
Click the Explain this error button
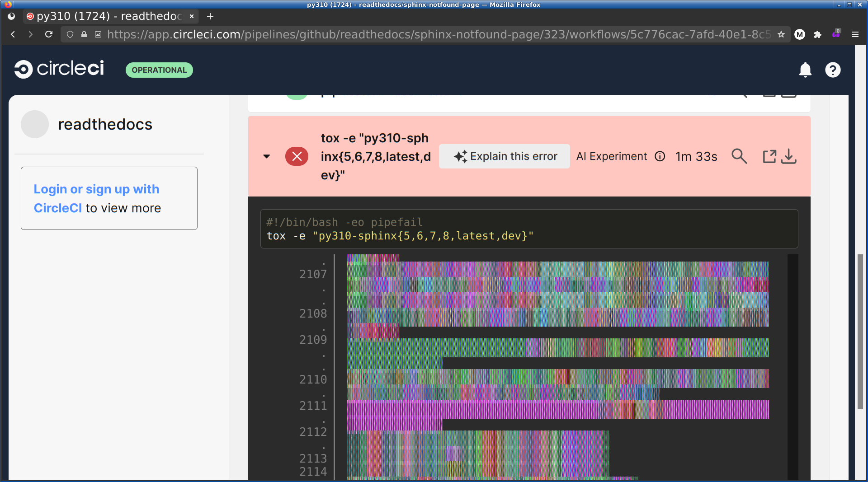tap(505, 156)
